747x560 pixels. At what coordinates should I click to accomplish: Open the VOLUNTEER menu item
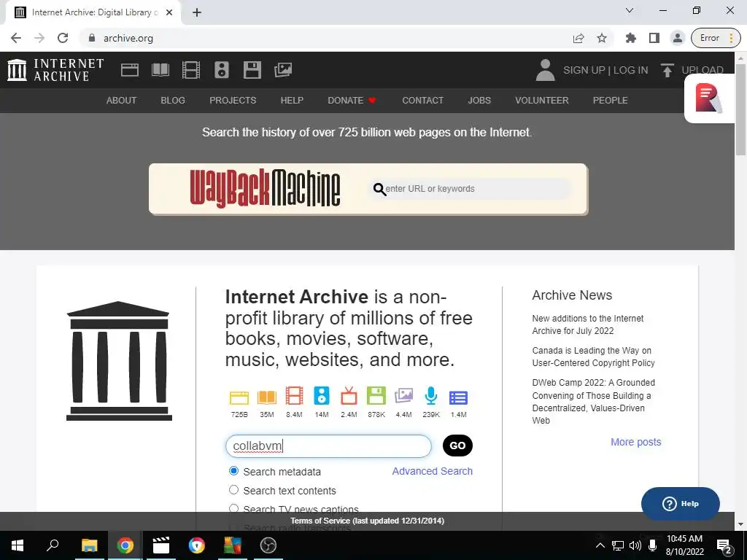[x=542, y=101]
